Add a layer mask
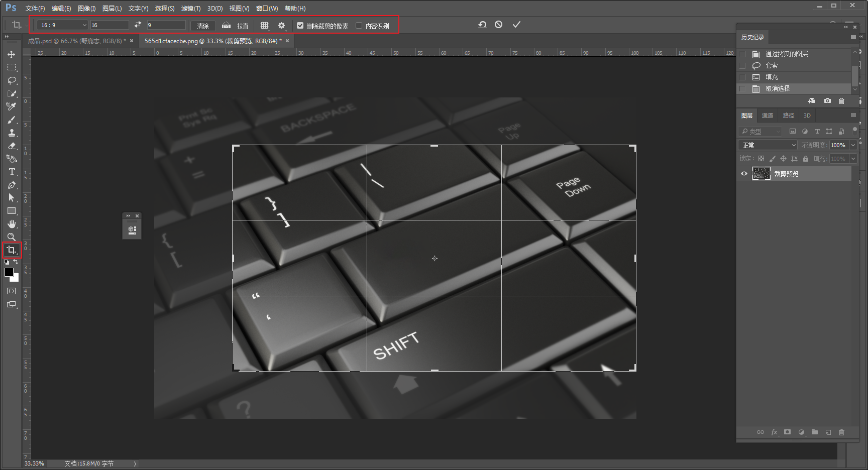Screen dimensions: 868x470 tap(788, 432)
